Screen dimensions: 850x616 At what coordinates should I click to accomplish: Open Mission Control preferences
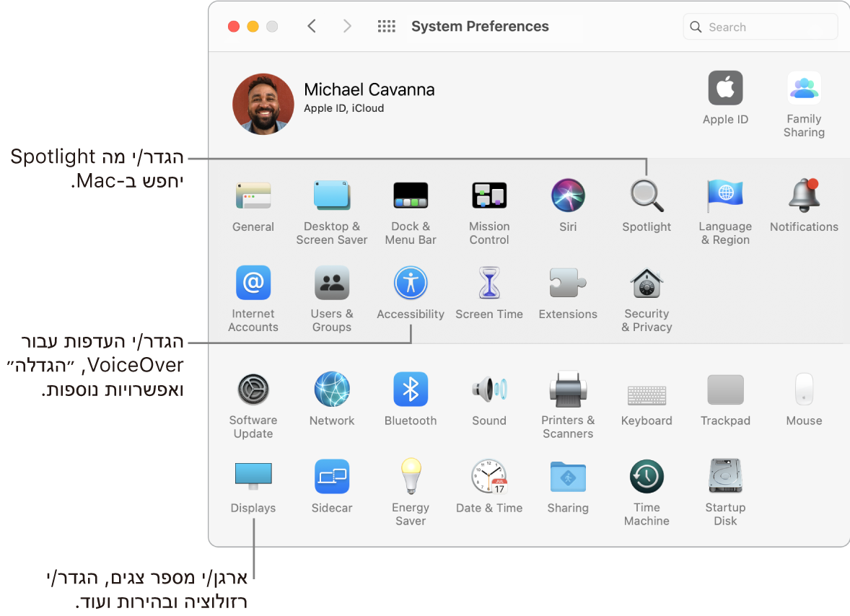tap(489, 195)
